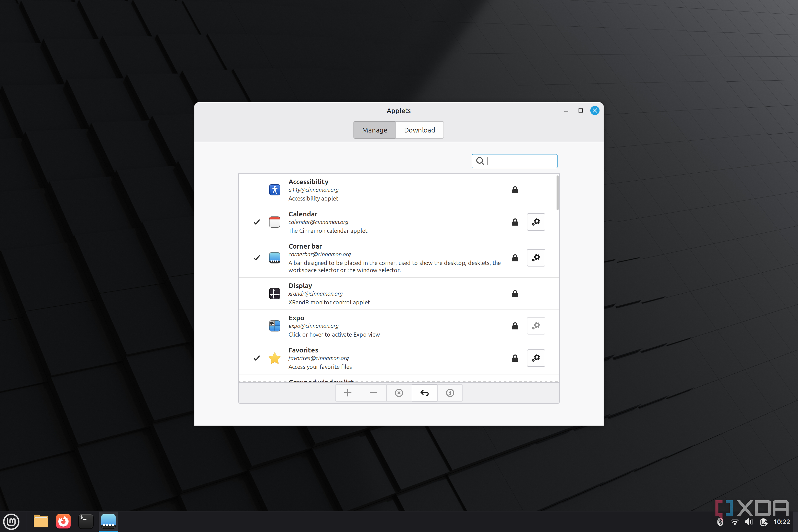Select the Applets window taskbar entry

pyautogui.click(x=108, y=521)
